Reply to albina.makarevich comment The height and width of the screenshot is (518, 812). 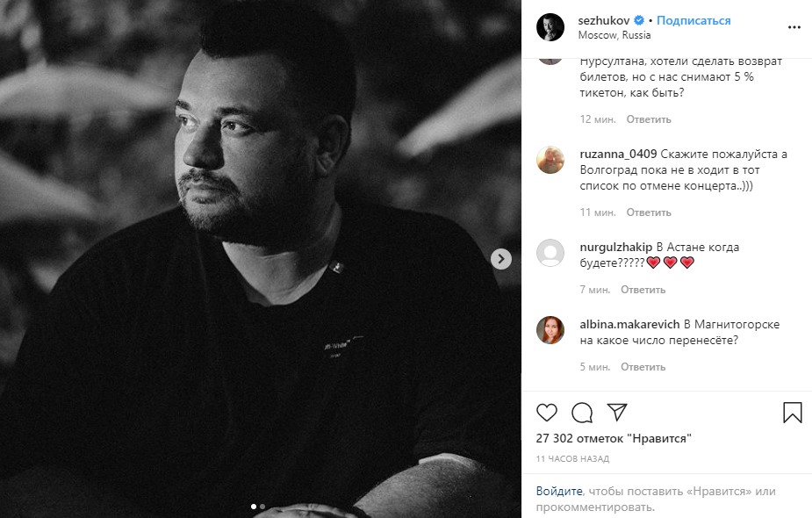(643, 367)
